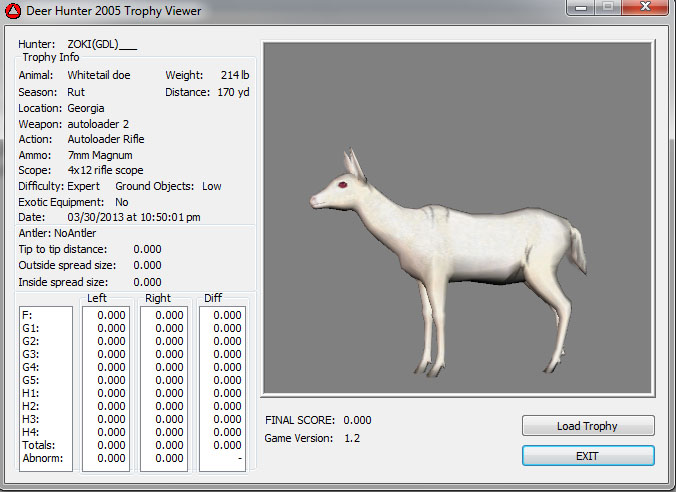676x492 pixels.
Task: Click the FINAL SCORE value
Action: [x=357, y=420]
